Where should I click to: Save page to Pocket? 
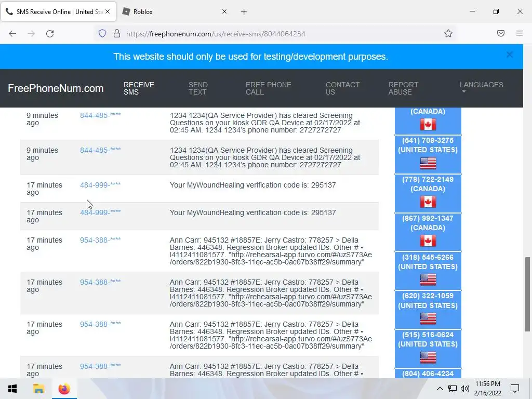(501, 33)
